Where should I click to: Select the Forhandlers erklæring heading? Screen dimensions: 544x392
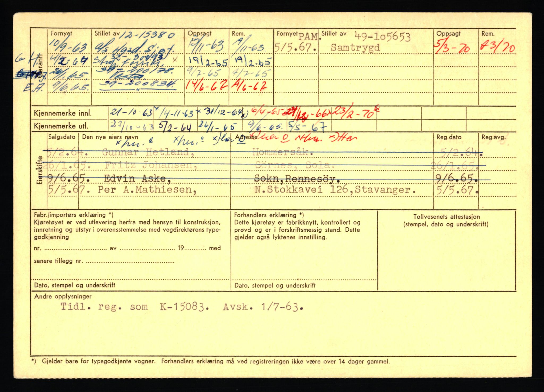click(269, 215)
